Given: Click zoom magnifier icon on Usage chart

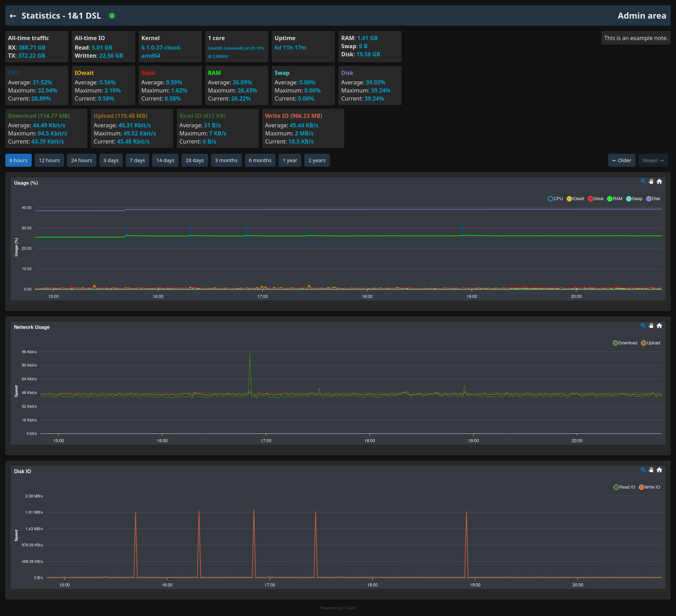Looking at the screenshot, I should click(x=643, y=182).
